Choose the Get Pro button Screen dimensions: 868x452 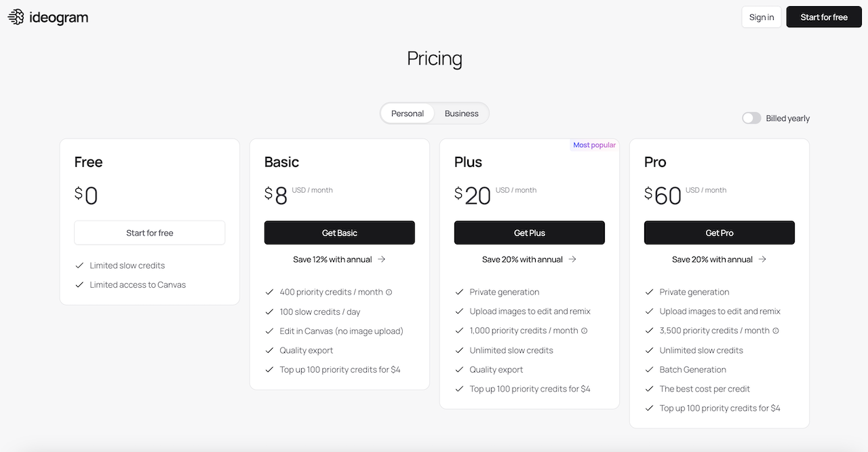[x=719, y=233]
